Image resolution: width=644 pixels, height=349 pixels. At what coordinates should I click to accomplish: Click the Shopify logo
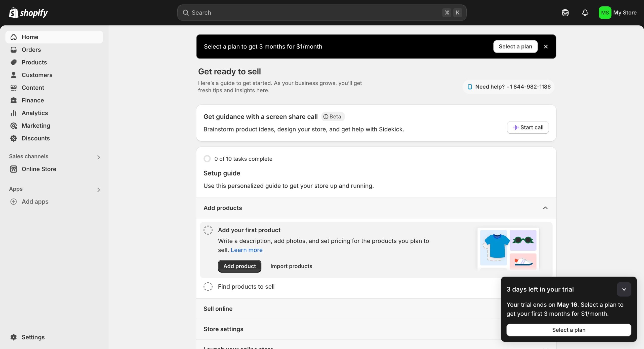coord(28,13)
